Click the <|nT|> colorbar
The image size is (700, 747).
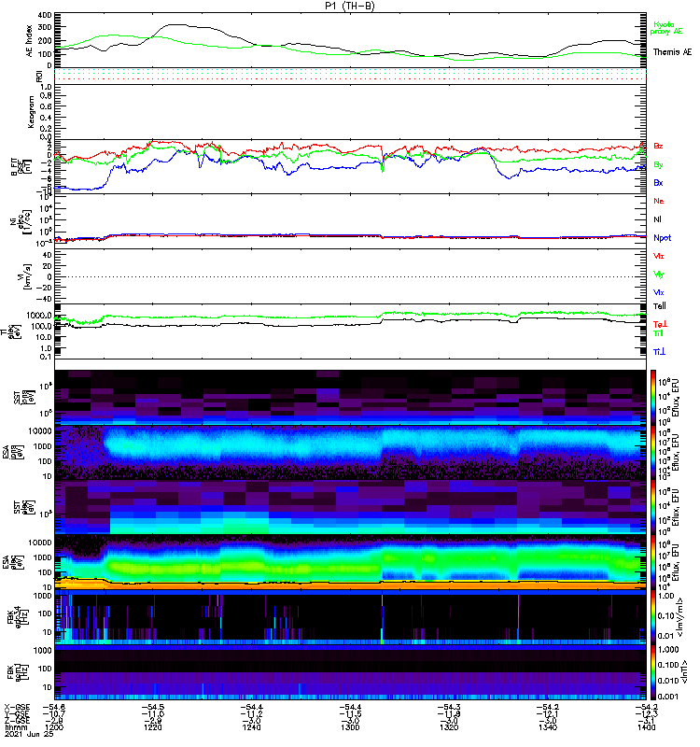coord(654,672)
